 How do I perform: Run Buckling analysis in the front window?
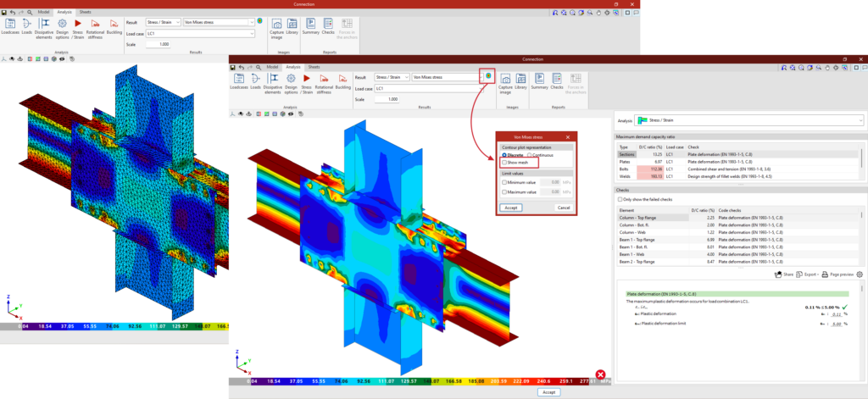point(343,82)
